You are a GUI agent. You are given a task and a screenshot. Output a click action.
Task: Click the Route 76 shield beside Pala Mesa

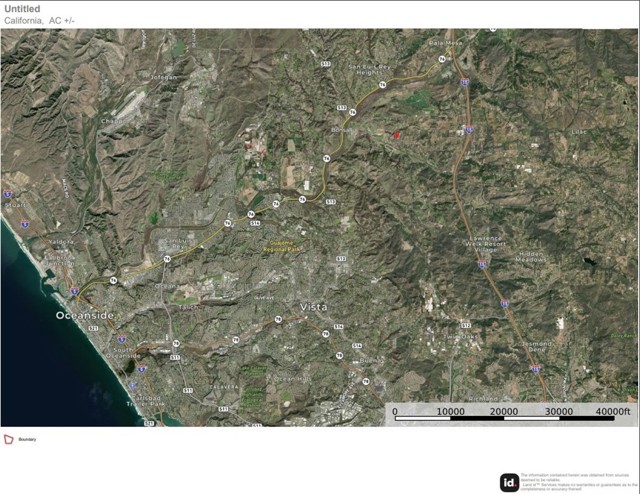[x=442, y=59]
